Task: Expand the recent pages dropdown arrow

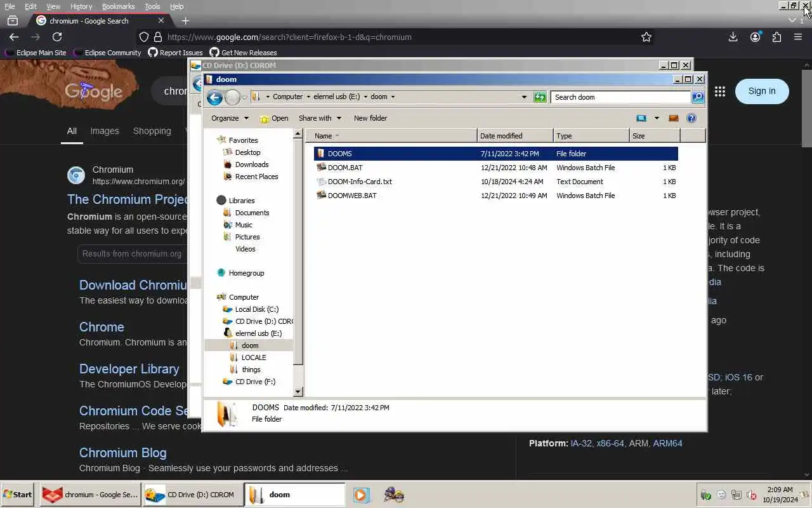Action: click(x=244, y=97)
